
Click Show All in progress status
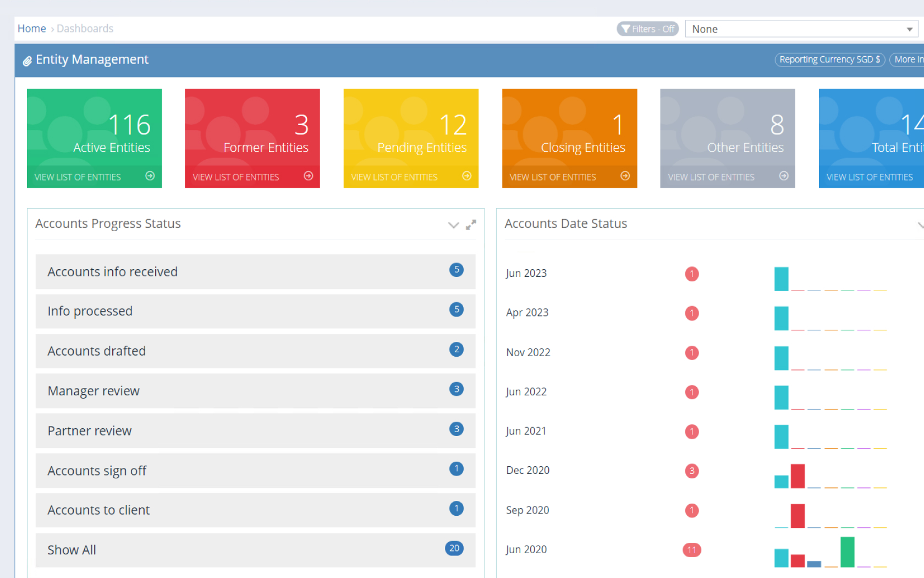pos(255,550)
